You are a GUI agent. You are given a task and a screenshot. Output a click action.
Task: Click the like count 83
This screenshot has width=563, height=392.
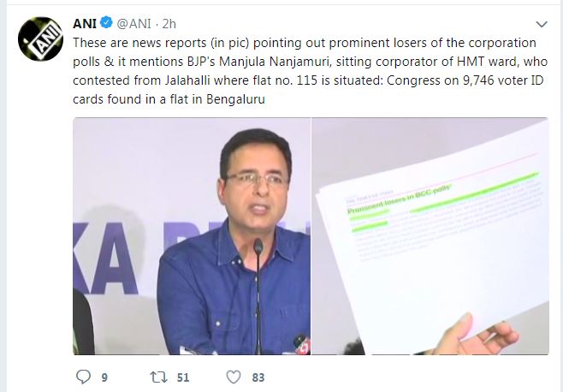point(258,377)
